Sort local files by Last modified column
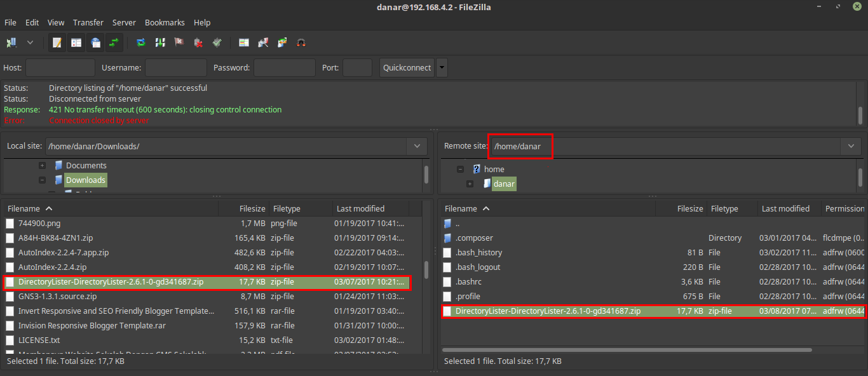The image size is (868, 376). click(x=370, y=208)
